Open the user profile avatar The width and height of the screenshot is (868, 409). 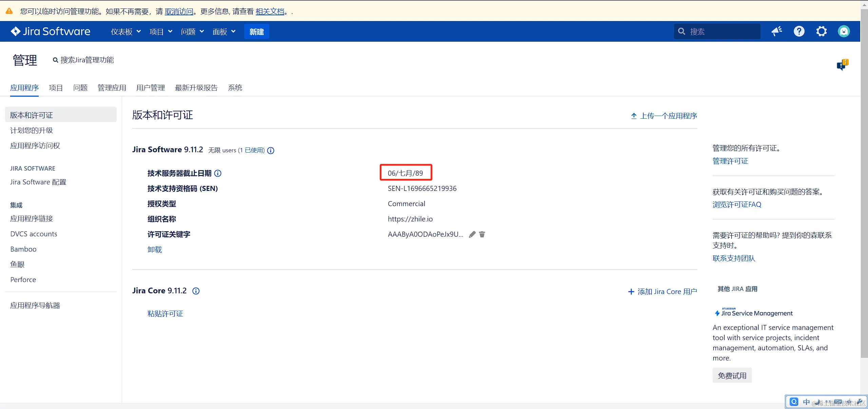(844, 32)
